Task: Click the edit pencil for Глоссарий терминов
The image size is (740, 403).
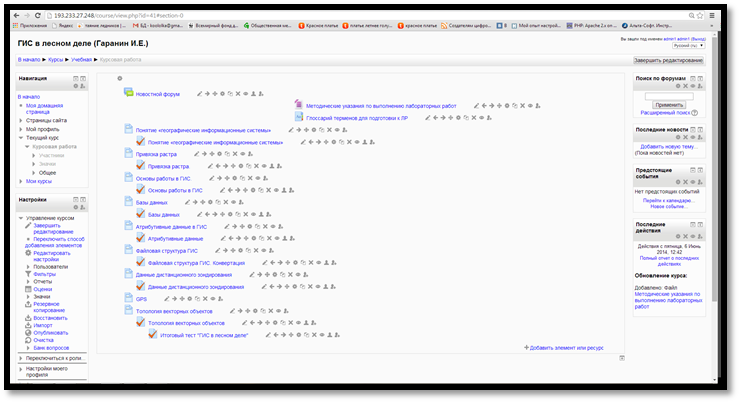Action: (x=428, y=118)
